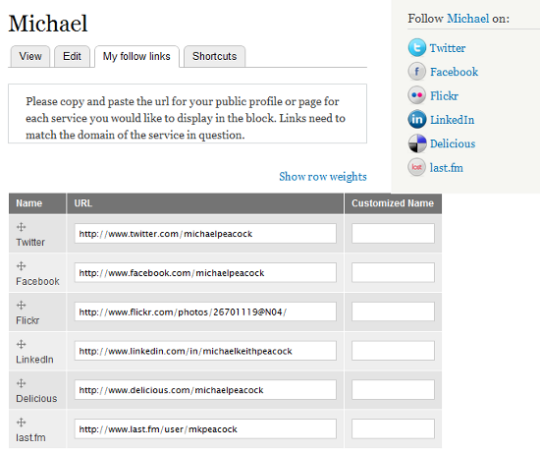The width and height of the screenshot is (540, 453).
Task: Focus the last.fm URL field
Action: pyautogui.click(x=205, y=429)
